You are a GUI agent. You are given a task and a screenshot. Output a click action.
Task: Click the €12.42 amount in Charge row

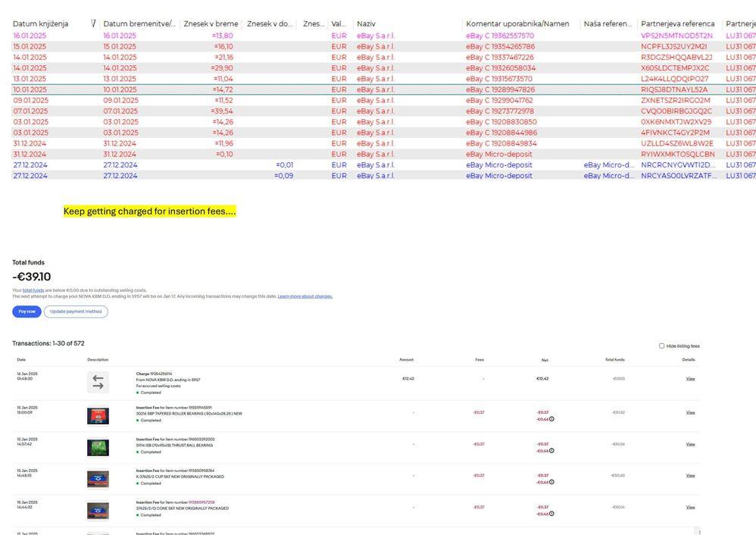(x=408, y=379)
